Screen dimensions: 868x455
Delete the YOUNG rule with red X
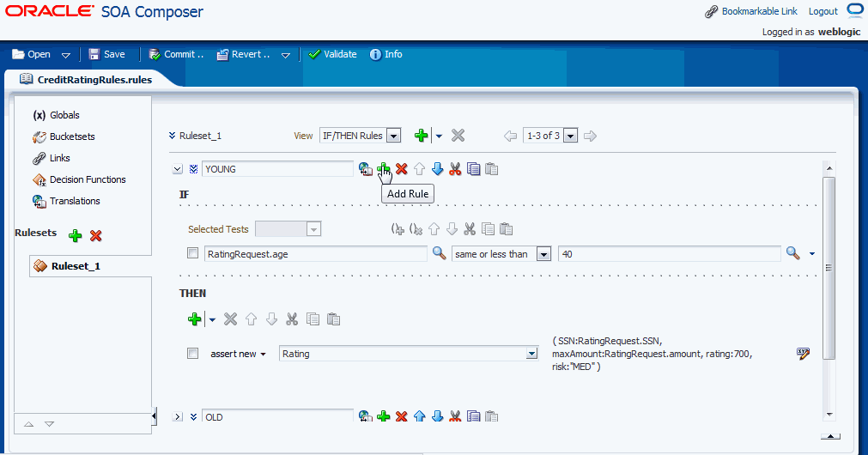tap(401, 169)
